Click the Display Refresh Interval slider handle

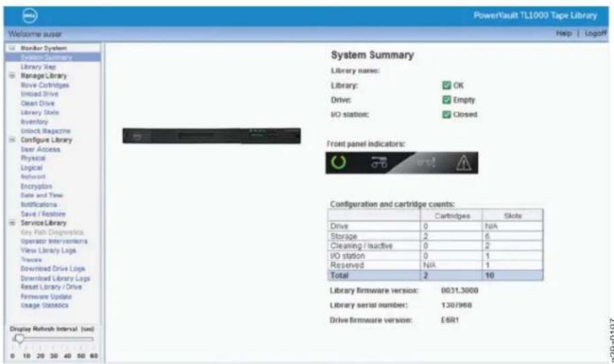click(x=19, y=339)
